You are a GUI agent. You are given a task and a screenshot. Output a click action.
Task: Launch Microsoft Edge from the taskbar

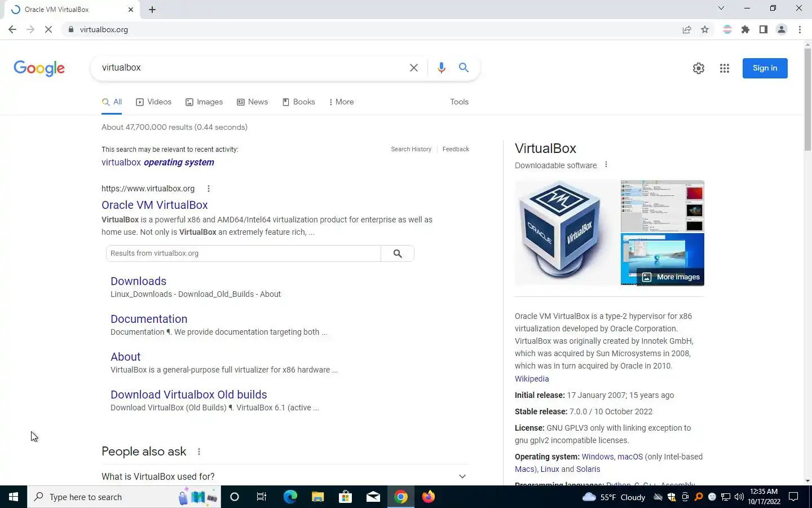click(290, 497)
